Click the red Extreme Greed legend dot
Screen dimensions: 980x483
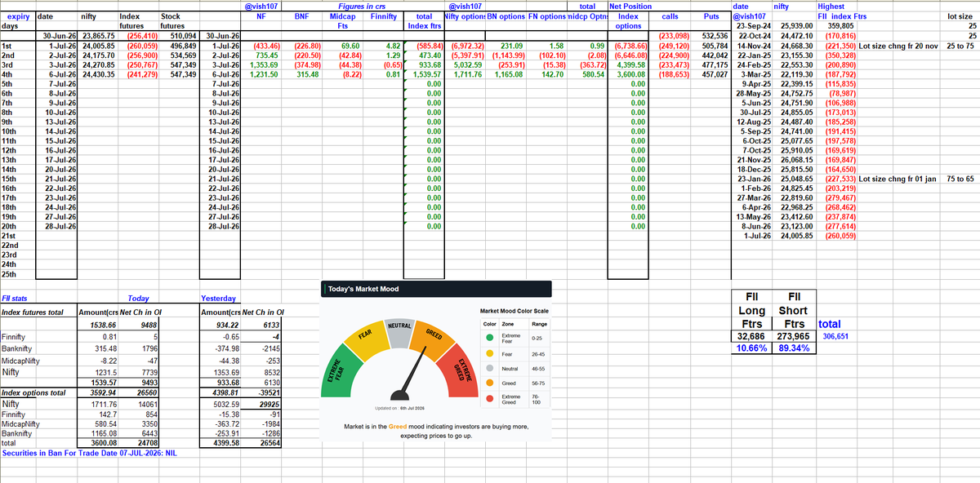(x=488, y=399)
